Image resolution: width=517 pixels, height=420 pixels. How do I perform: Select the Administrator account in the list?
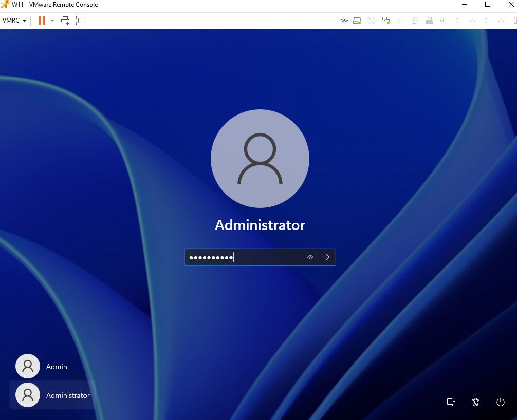[53, 395]
